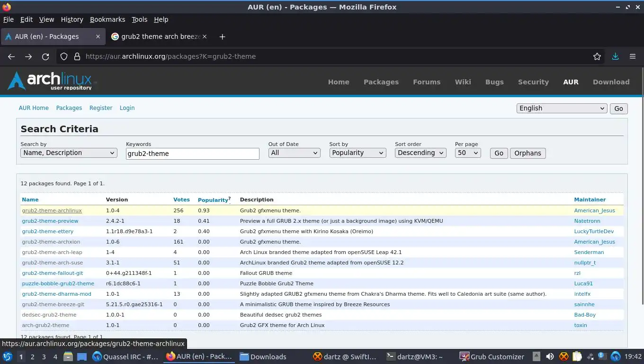Screen dimensions: 644x364
Task: Click the AUR Home link
Action: tap(34, 108)
